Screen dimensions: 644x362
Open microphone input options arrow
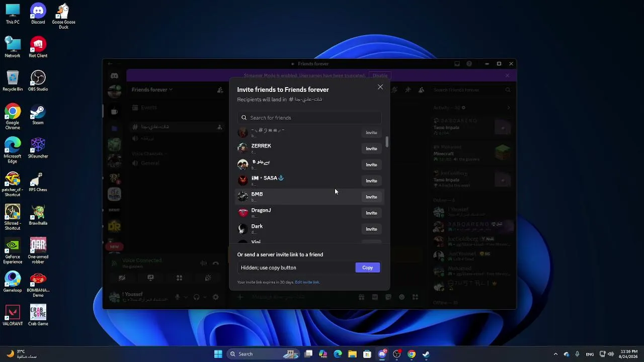(185, 297)
